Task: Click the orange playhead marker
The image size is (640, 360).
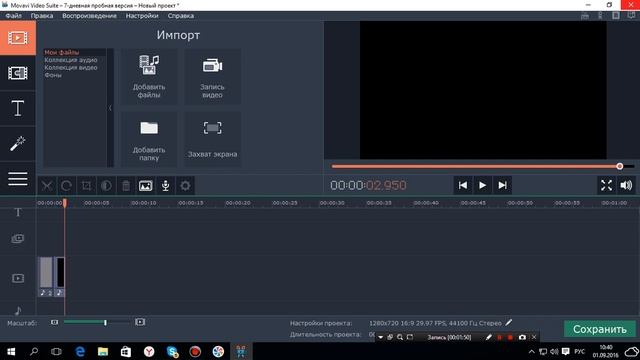Action: pos(64,202)
